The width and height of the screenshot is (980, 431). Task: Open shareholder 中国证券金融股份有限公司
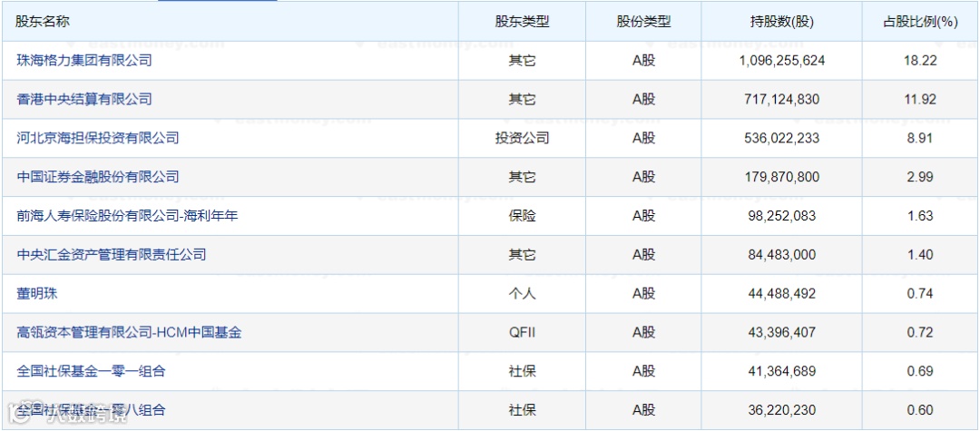point(98,177)
